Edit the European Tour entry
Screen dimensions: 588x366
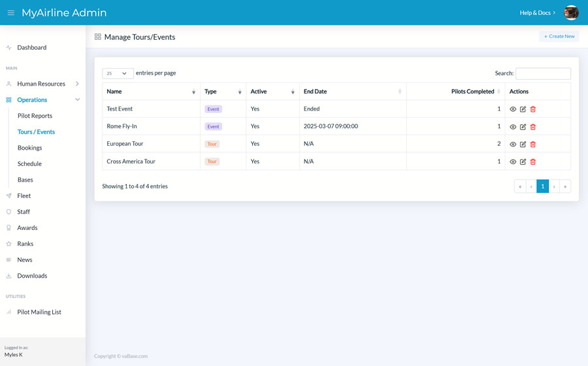coord(523,144)
